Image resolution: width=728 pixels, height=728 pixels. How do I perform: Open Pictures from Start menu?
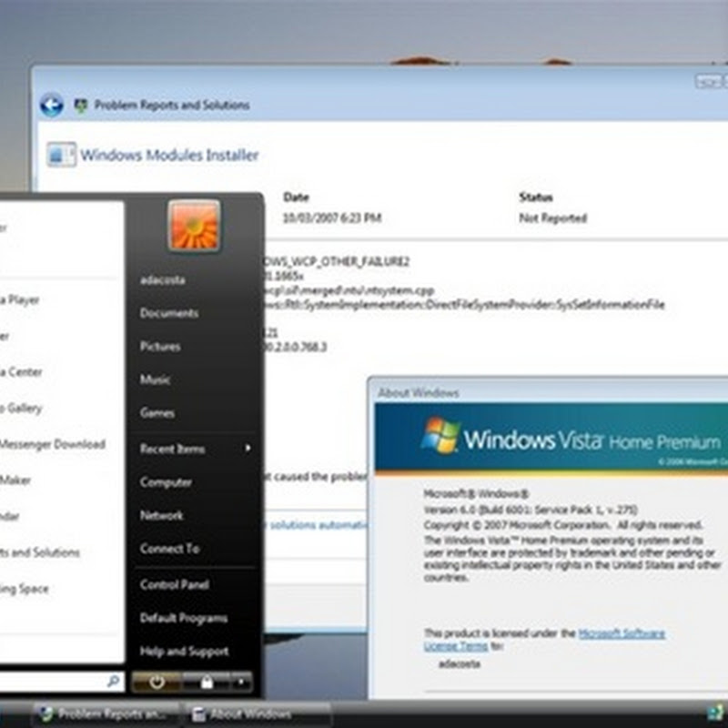[160, 347]
